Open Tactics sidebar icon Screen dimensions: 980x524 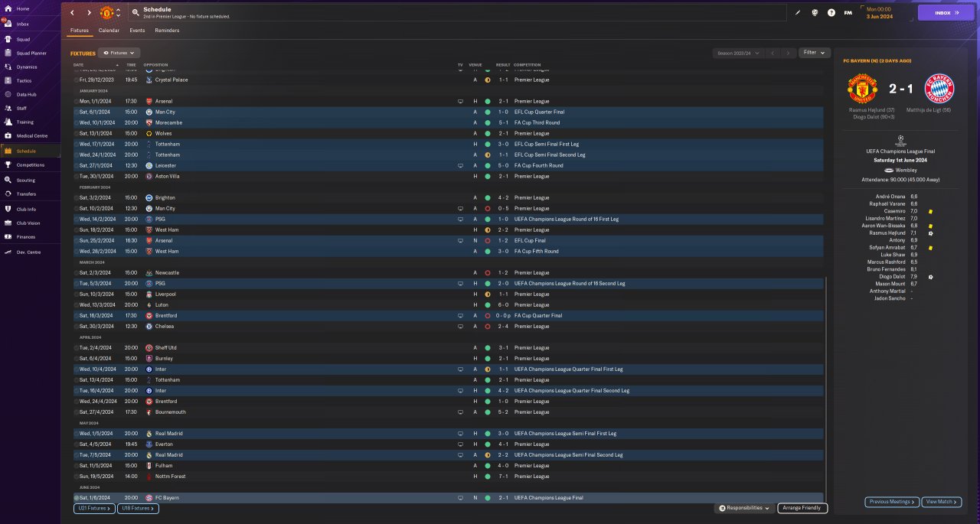click(7, 80)
